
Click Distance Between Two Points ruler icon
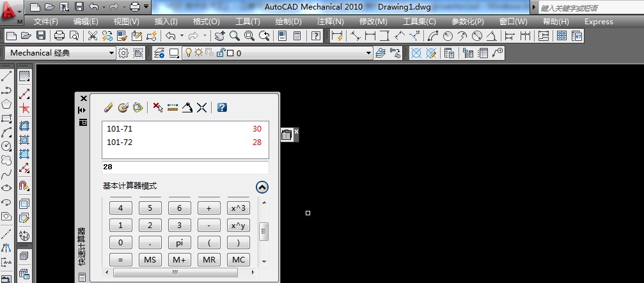pos(173,107)
